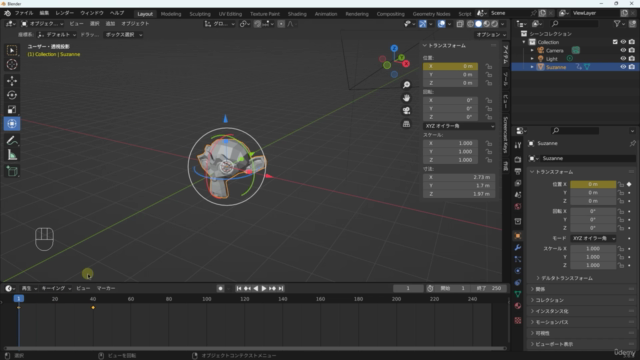This screenshot has height=360, width=640.
Task: Toggle Collection viewport eye icon
Action: [623, 42]
